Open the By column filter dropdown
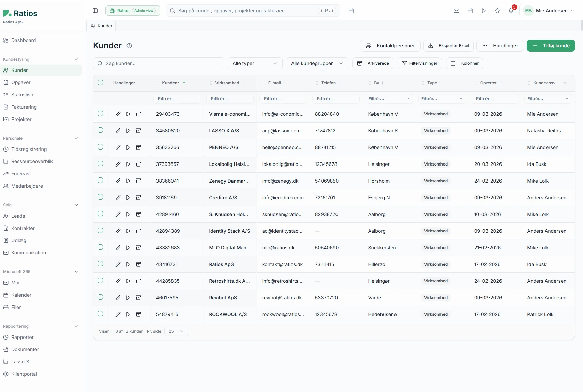Viewport: 583px width, 392px height. click(x=389, y=99)
